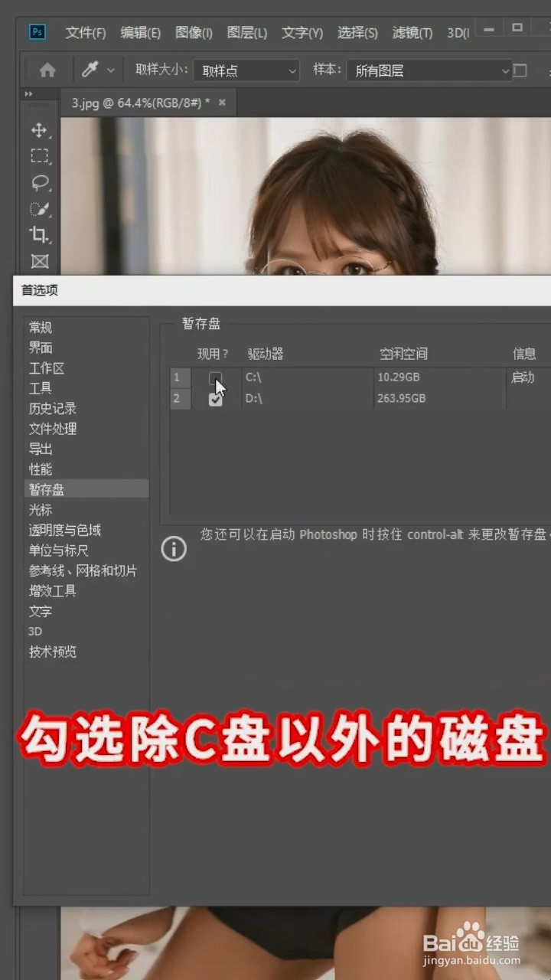Image resolution: width=551 pixels, height=980 pixels.
Task: Open the 取样大小 dropdown
Action: [246, 70]
